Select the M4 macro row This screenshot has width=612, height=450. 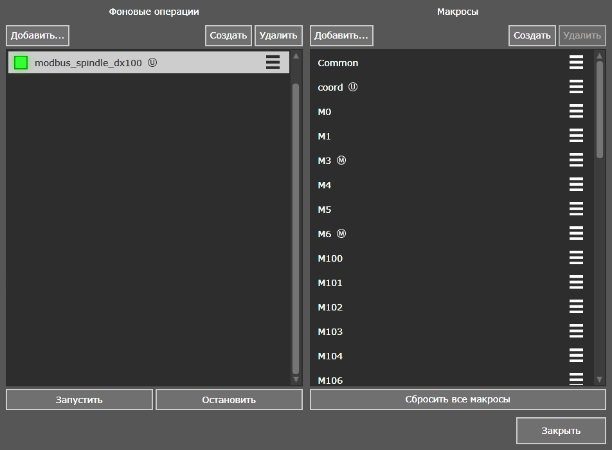click(452, 185)
